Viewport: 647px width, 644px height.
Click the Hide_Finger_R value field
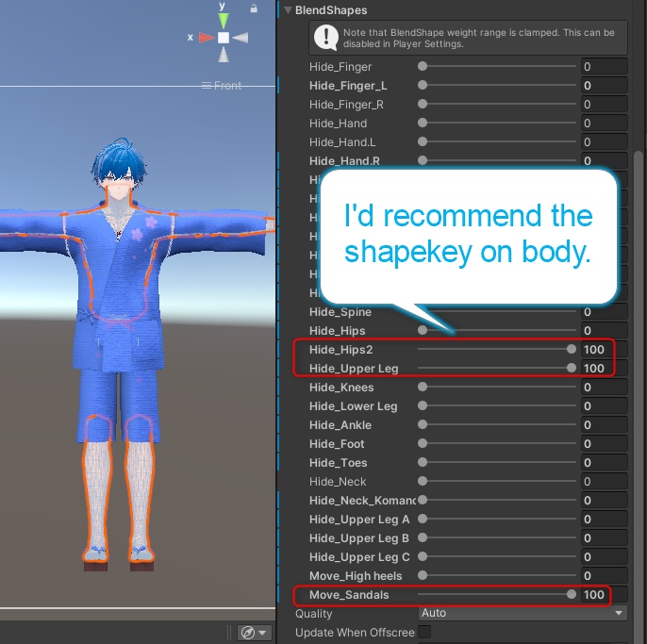click(x=604, y=105)
